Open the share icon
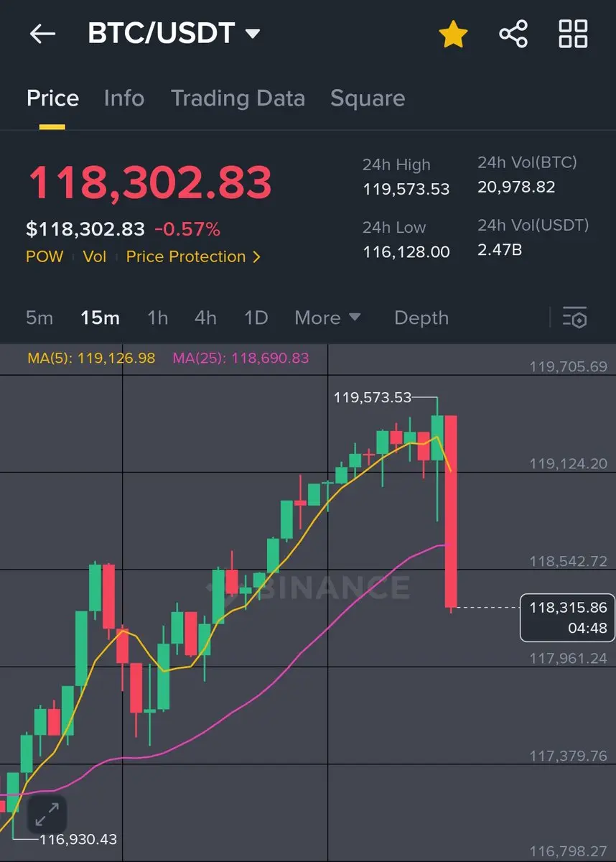 [x=513, y=34]
